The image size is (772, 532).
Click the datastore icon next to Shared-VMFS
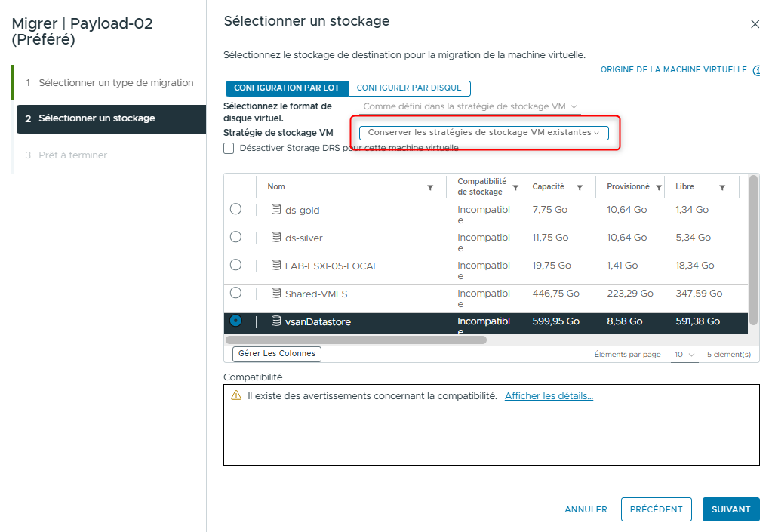point(276,293)
